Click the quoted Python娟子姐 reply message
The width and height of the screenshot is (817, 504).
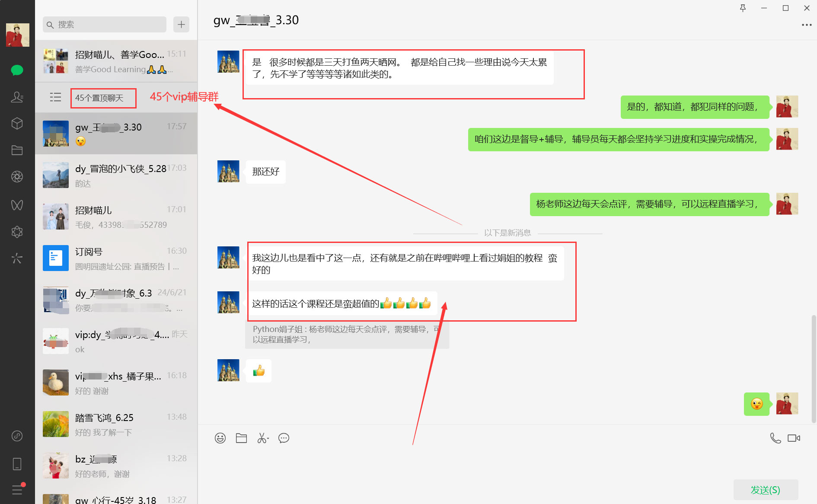(x=347, y=335)
